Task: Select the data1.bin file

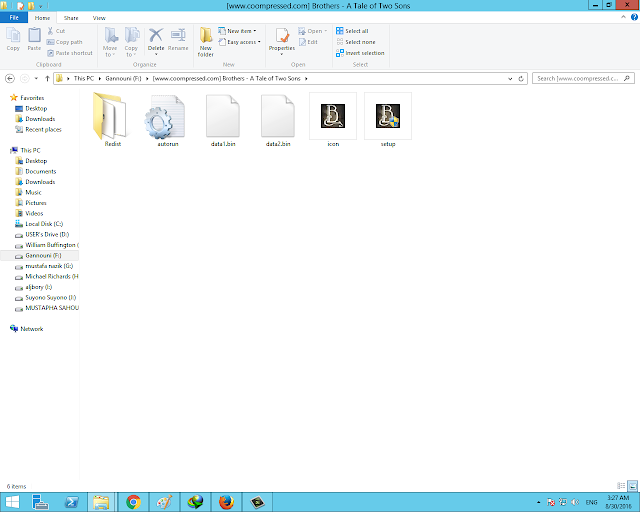Action: [x=223, y=120]
